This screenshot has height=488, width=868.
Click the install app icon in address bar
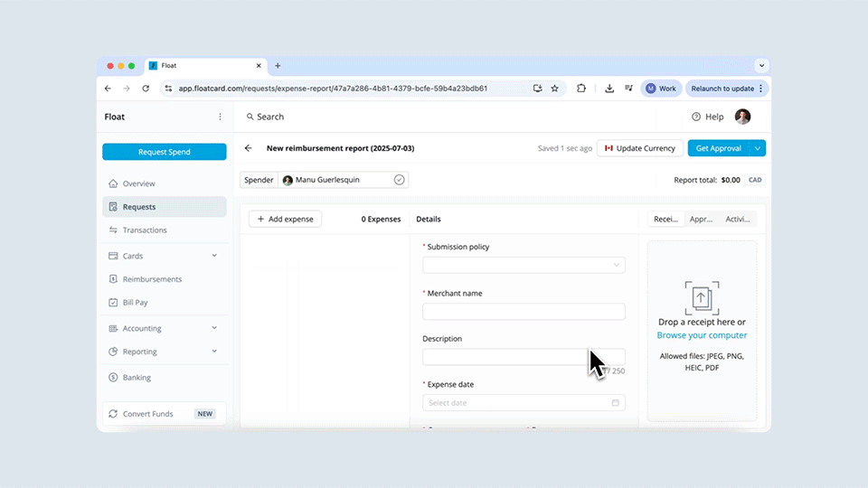click(x=537, y=89)
